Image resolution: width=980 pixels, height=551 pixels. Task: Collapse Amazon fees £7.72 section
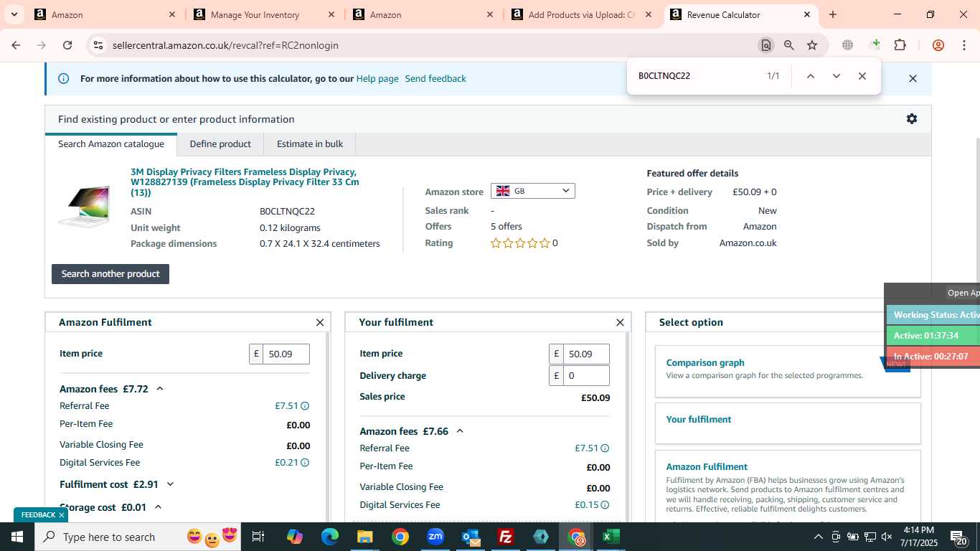click(160, 389)
